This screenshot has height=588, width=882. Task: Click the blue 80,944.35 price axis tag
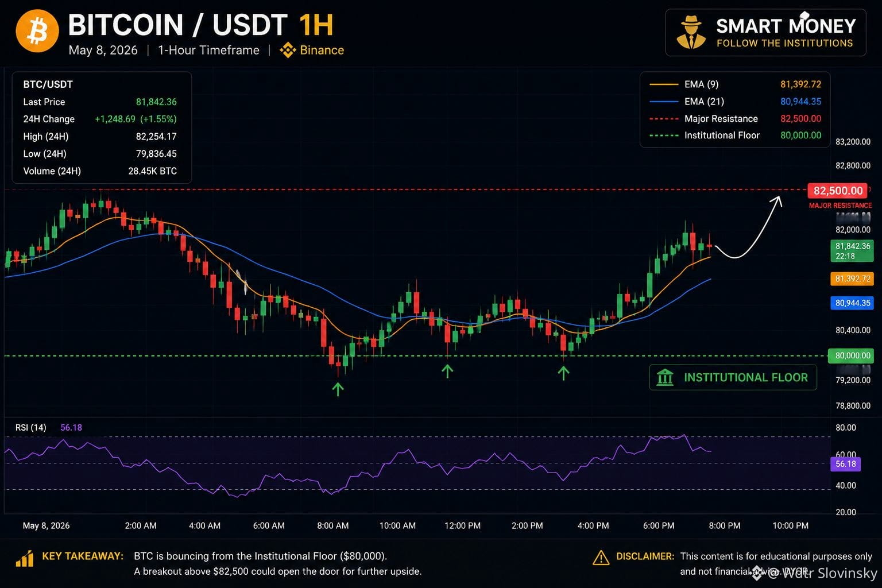click(852, 303)
